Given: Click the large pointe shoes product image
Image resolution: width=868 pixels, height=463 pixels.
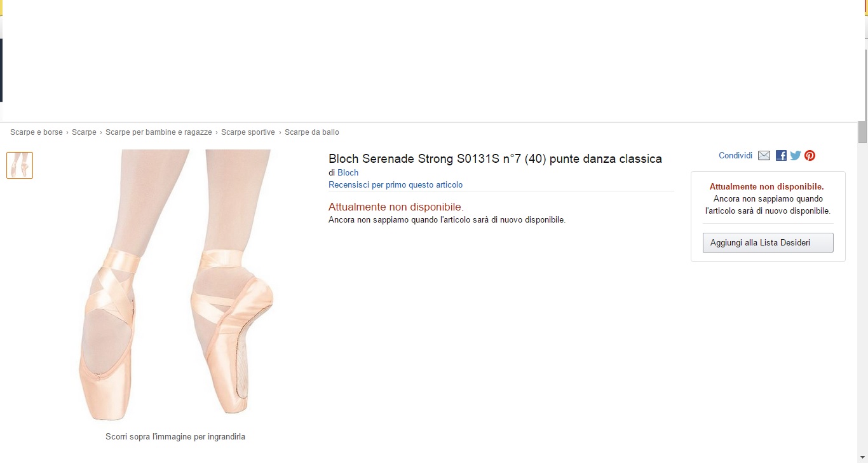Looking at the screenshot, I should (x=176, y=285).
